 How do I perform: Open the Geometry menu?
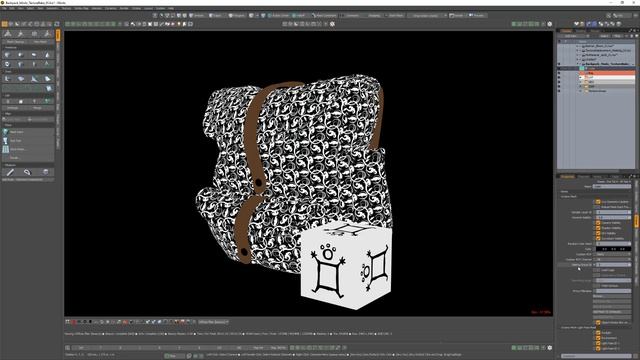point(52,8)
